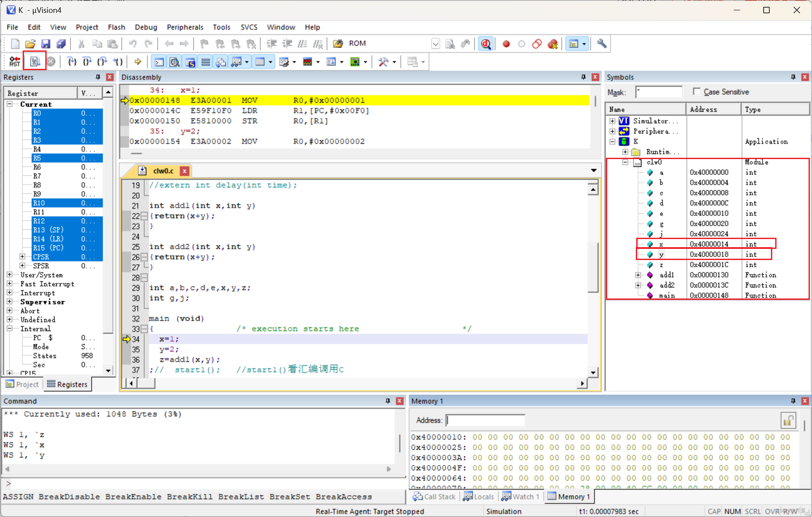
Task: Click the Step Into icon
Action: point(72,62)
